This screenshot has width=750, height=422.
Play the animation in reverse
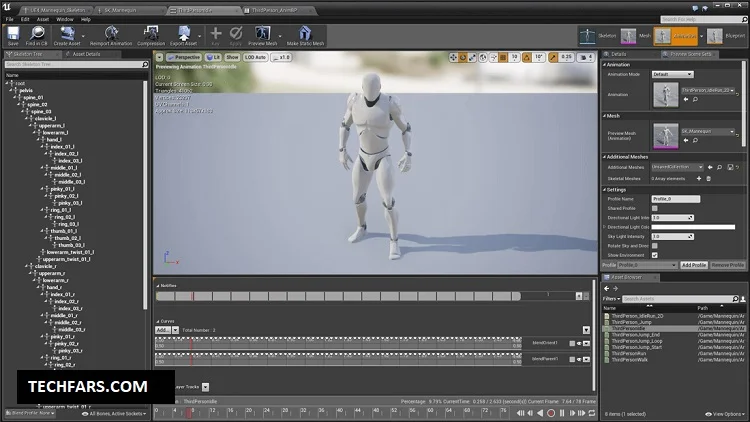(x=540, y=413)
